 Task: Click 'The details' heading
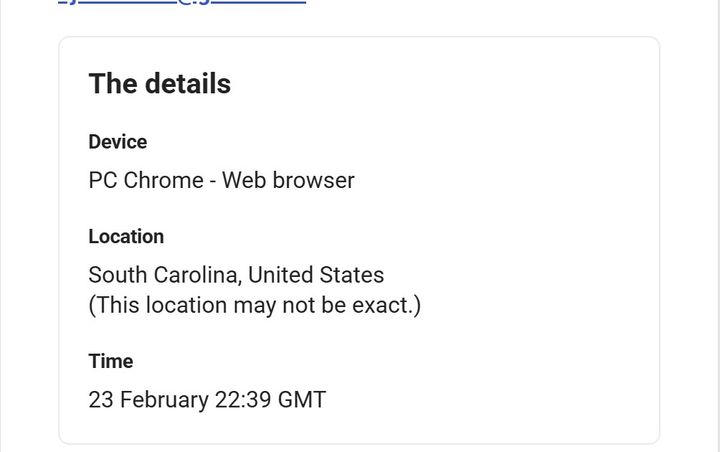click(x=159, y=84)
